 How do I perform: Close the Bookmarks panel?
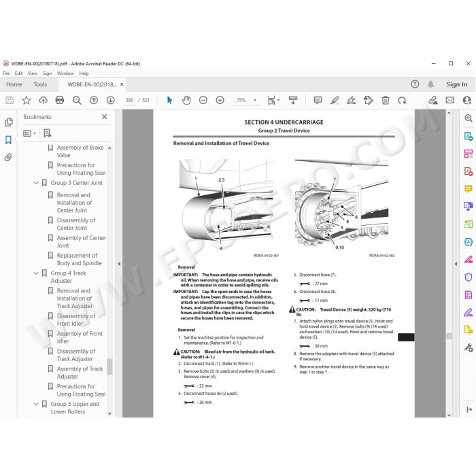coord(105,116)
